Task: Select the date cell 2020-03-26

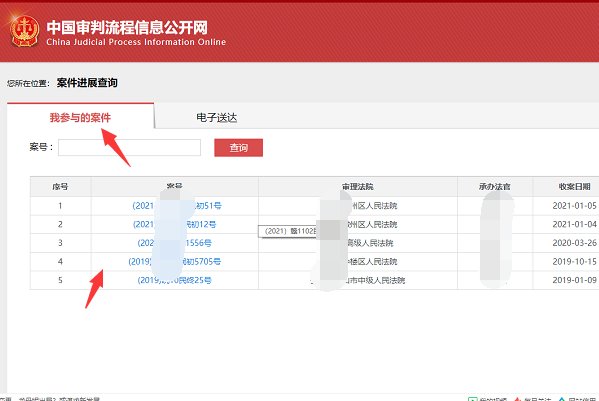Action: (575, 243)
